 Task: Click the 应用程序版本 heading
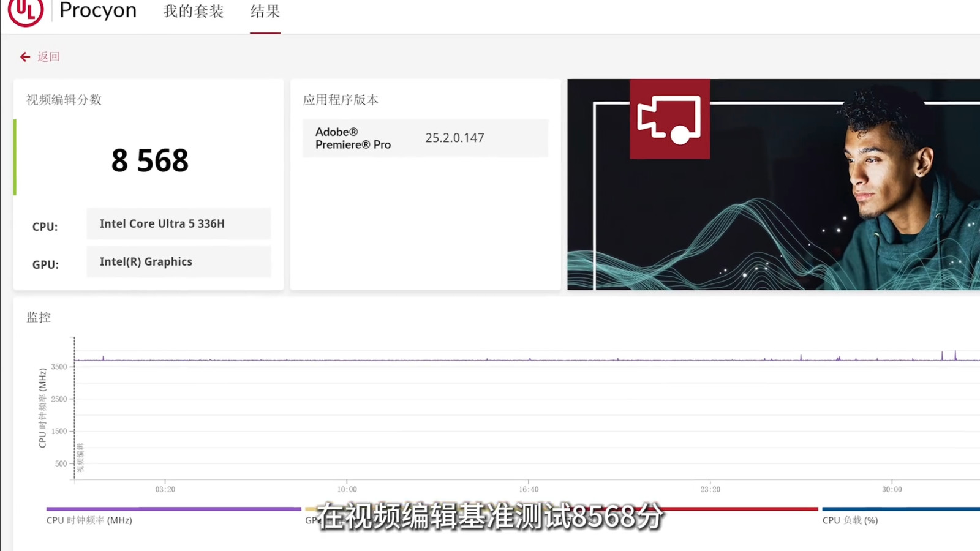[341, 100]
